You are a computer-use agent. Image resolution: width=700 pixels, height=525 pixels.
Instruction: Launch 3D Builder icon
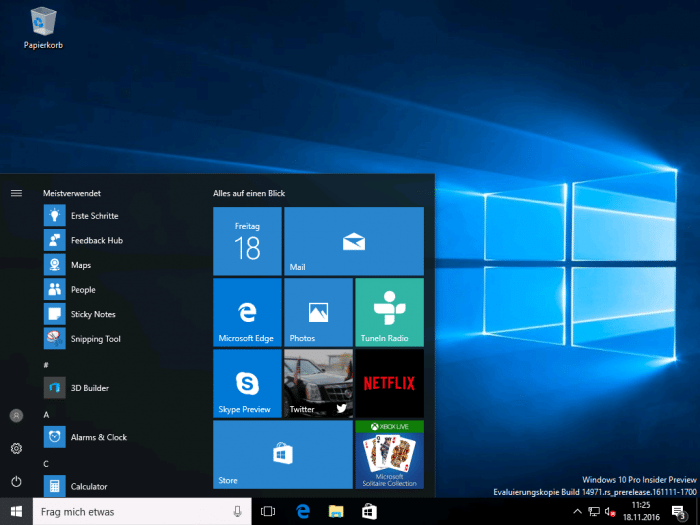click(x=54, y=388)
